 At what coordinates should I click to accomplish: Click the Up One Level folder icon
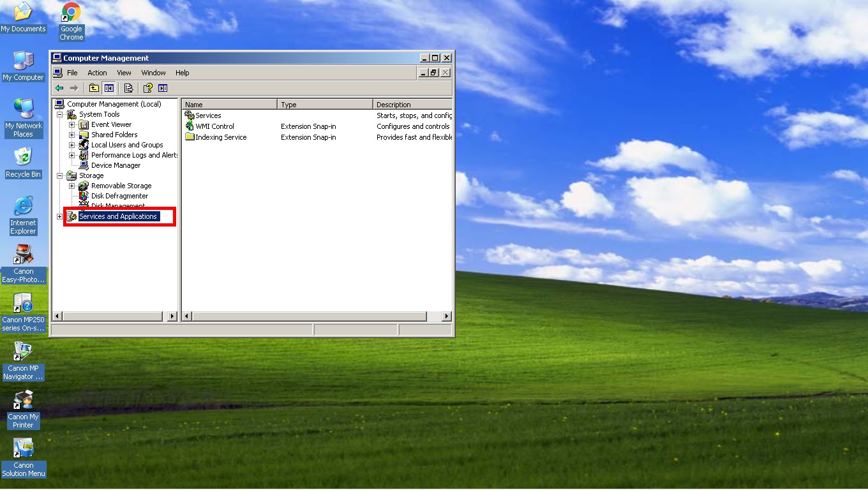(x=94, y=88)
